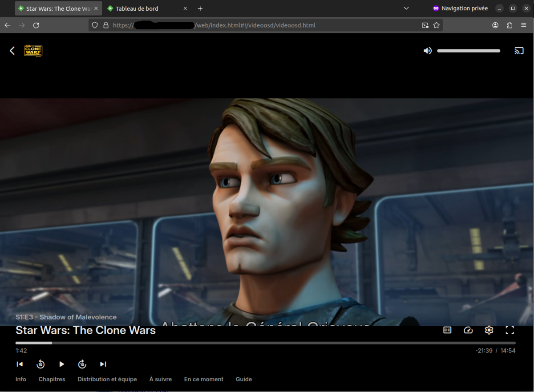Open the player settings gear

pyautogui.click(x=489, y=330)
